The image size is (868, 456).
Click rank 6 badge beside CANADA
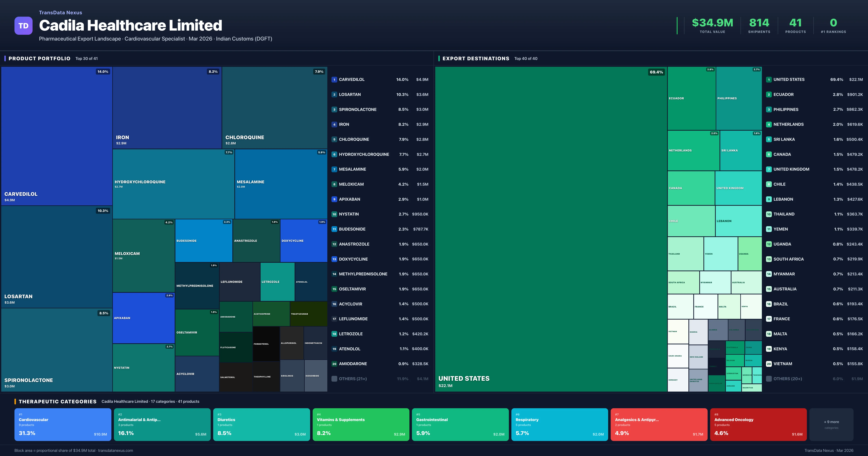click(x=769, y=155)
